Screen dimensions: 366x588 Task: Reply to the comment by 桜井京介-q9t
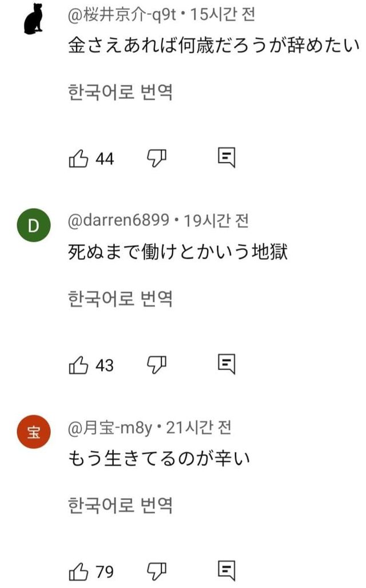point(227,158)
